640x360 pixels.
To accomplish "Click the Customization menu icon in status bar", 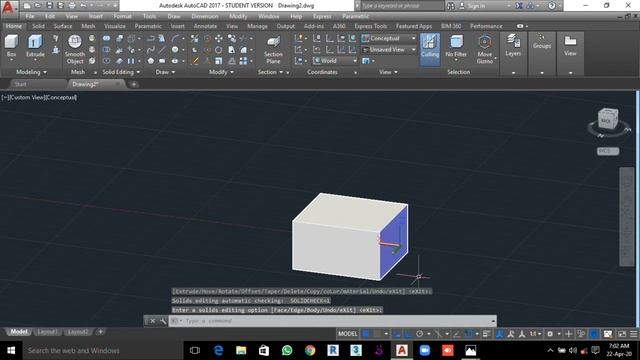I will tap(633, 334).
